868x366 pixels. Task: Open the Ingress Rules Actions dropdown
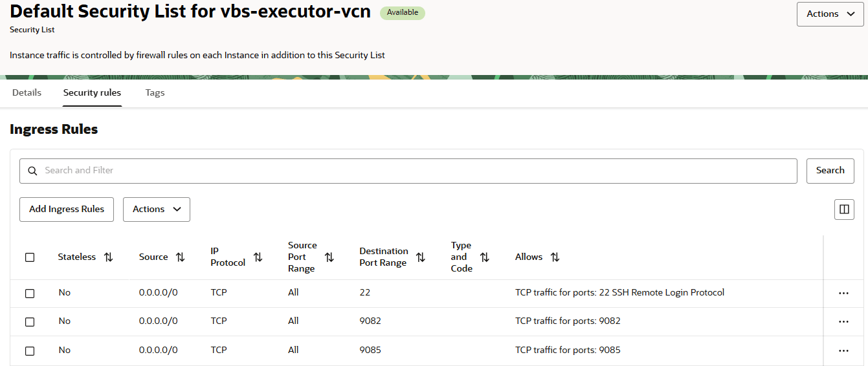tap(156, 210)
